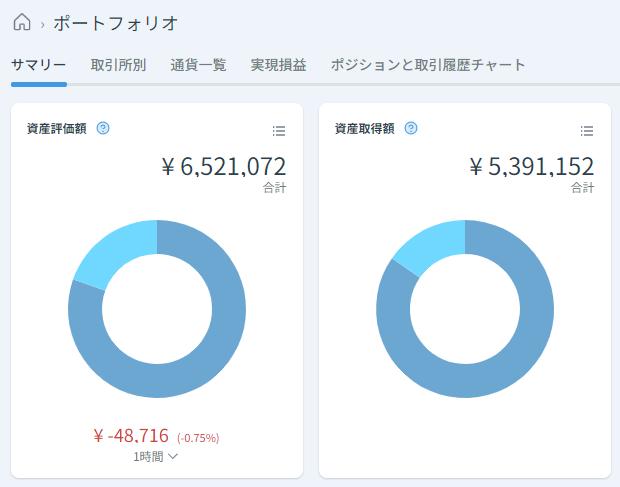Screen dimensions: 620x487
Task: Open help icon next to 資産取得額
Action: click(411, 128)
